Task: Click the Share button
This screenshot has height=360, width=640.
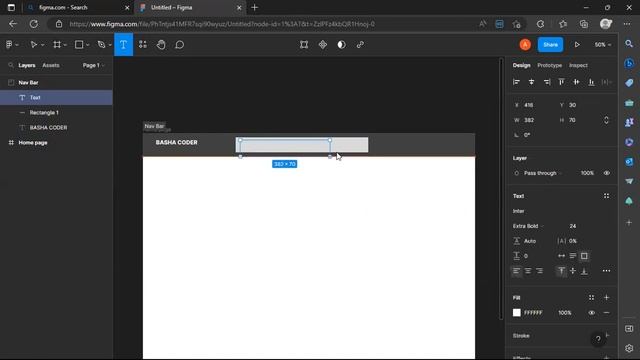Action: [550, 44]
